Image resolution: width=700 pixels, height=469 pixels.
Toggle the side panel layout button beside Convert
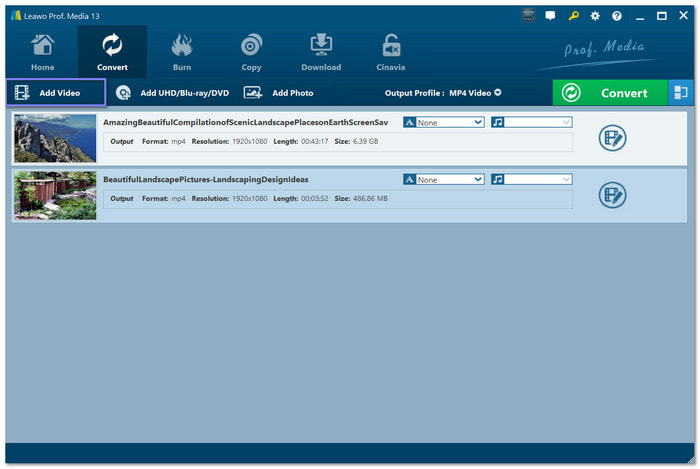tap(680, 92)
